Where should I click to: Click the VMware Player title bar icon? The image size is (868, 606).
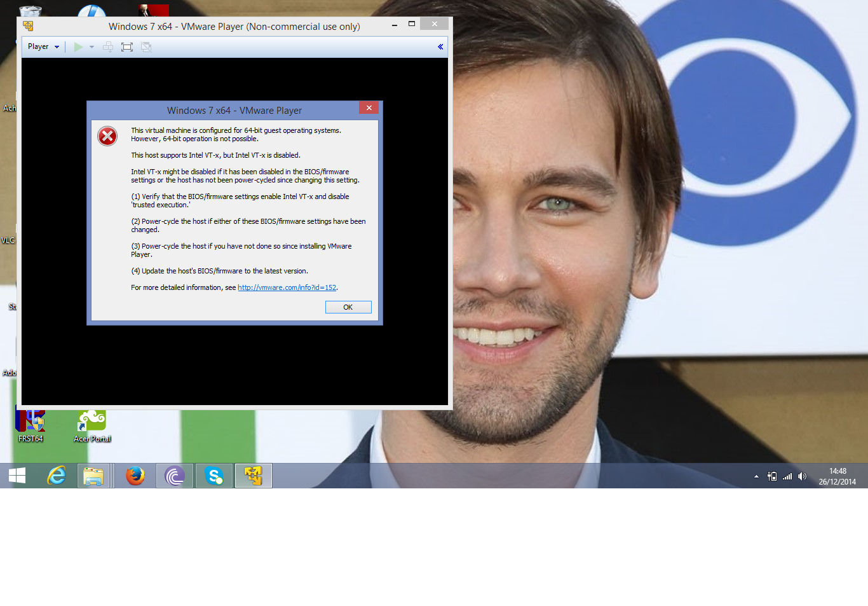click(x=28, y=26)
